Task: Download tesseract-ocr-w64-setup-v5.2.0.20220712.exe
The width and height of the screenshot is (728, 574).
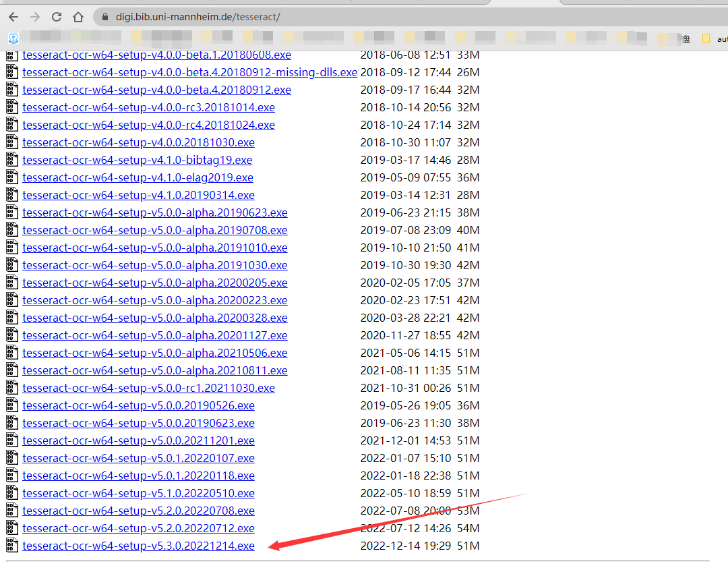Action: pos(138,528)
